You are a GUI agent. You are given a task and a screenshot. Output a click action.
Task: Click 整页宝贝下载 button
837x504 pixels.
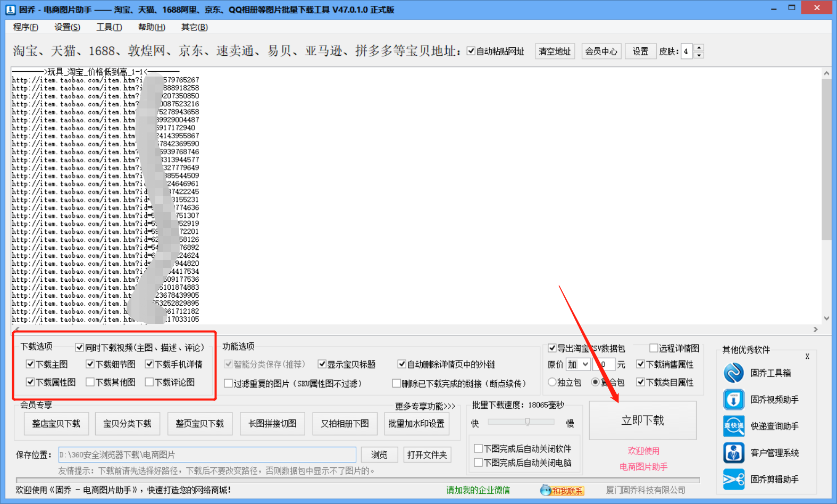point(200,424)
